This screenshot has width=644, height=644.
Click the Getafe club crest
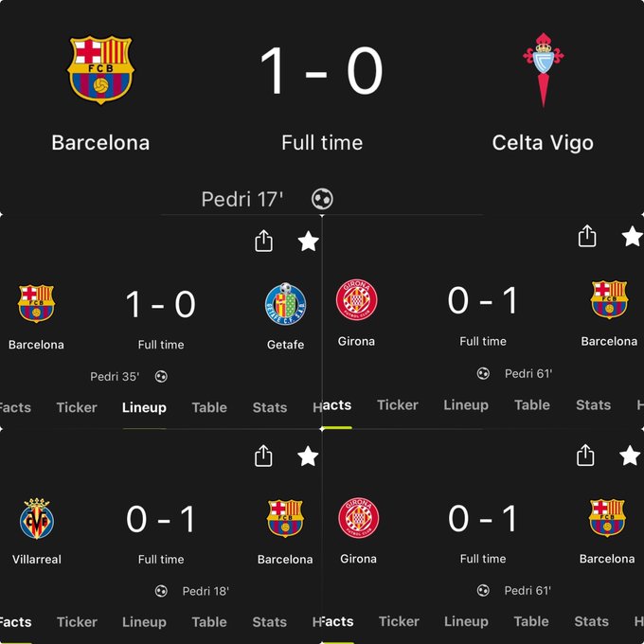285,304
